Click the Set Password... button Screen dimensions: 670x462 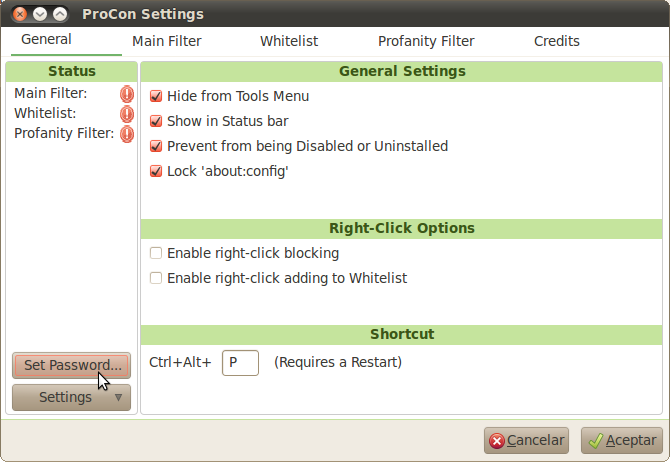point(71,365)
